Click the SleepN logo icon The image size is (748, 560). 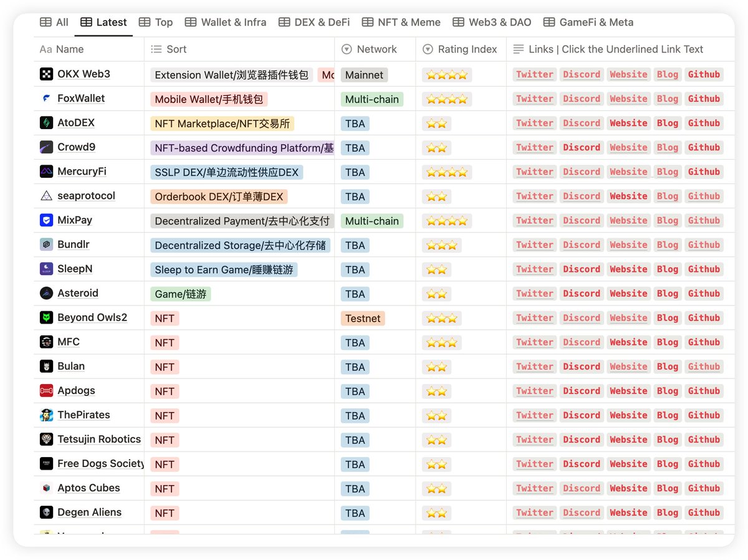pos(47,269)
